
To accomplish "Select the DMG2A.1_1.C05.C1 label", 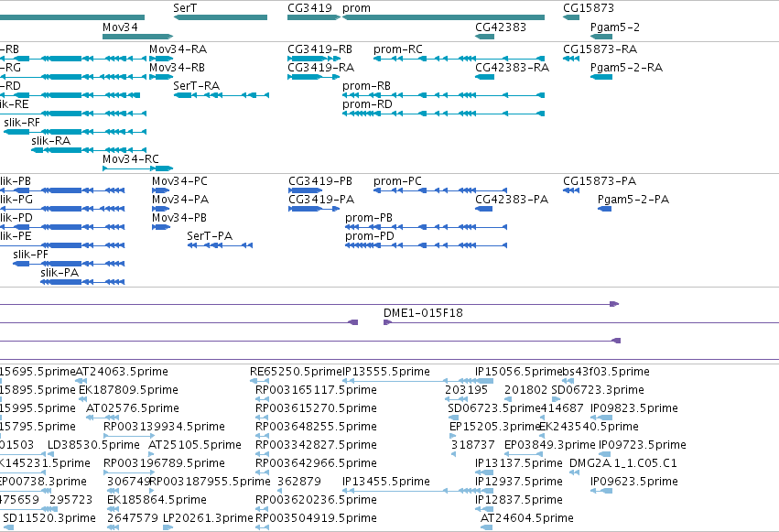I will [x=623, y=463].
